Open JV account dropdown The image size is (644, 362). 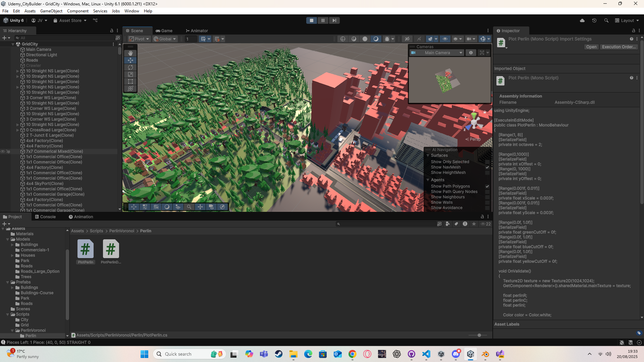point(39,20)
